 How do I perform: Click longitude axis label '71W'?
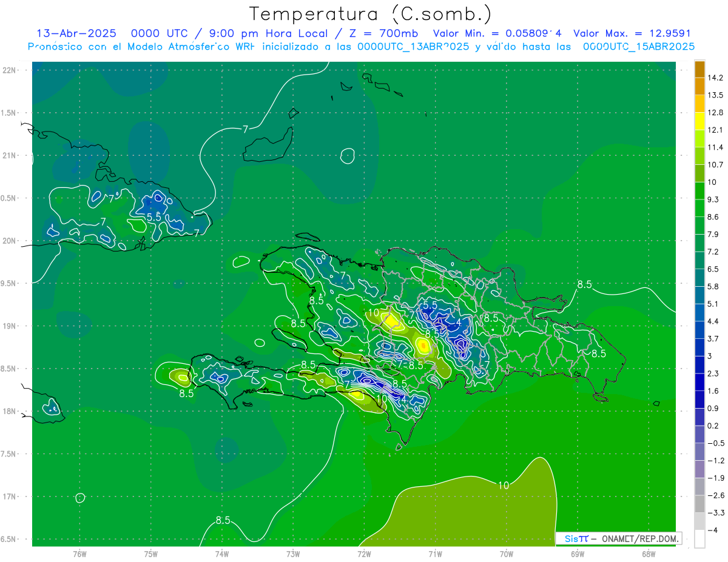[435, 554]
